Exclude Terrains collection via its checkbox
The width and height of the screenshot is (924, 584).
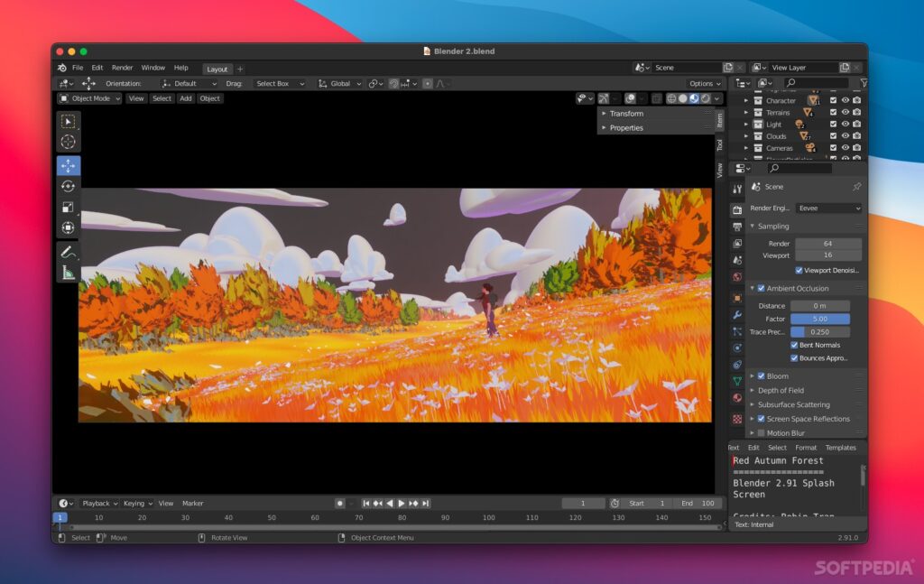tap(833, 113)
